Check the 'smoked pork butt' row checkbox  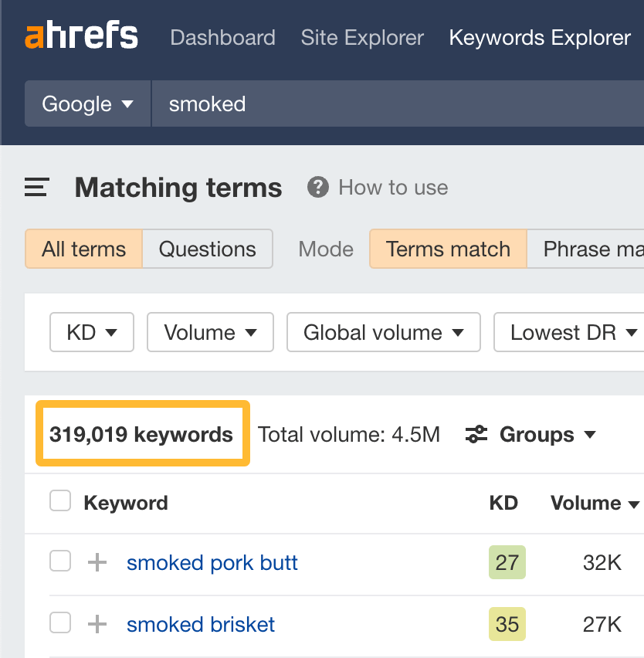coord(59,562)
